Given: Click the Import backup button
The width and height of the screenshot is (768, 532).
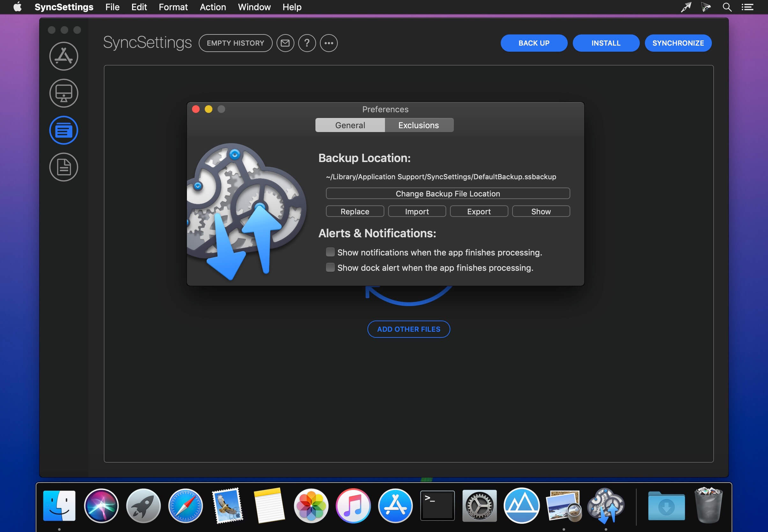Looking at the screenshot, I should (x=417, y=211).
